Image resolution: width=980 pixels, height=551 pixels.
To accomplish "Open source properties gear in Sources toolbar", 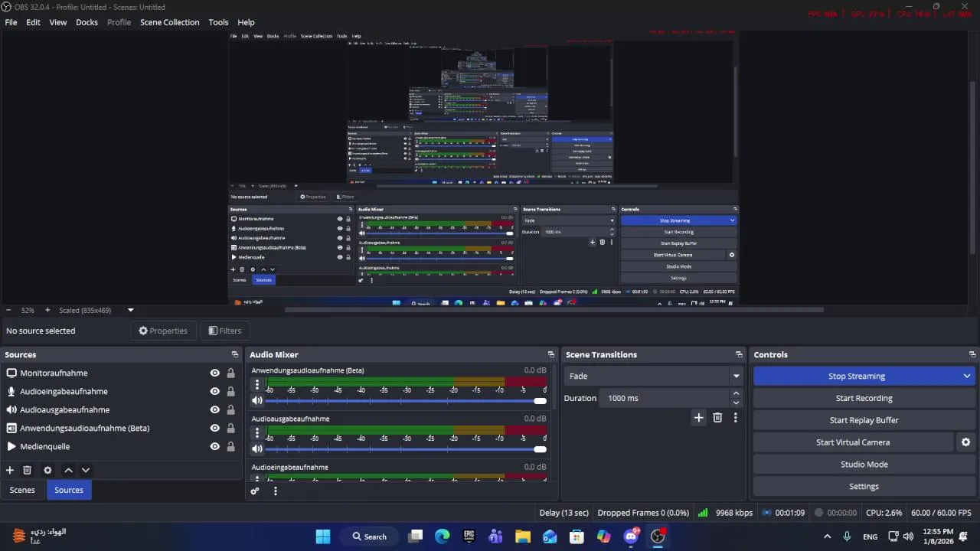I will click(x=47, y=470).
